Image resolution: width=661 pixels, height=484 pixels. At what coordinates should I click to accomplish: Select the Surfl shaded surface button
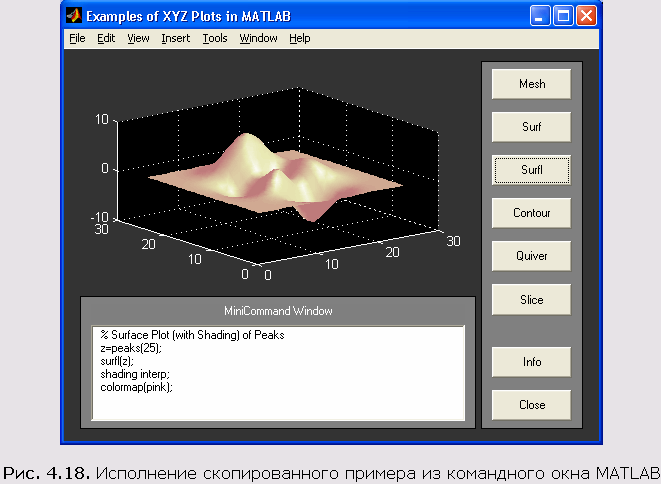tap(532, 170)
